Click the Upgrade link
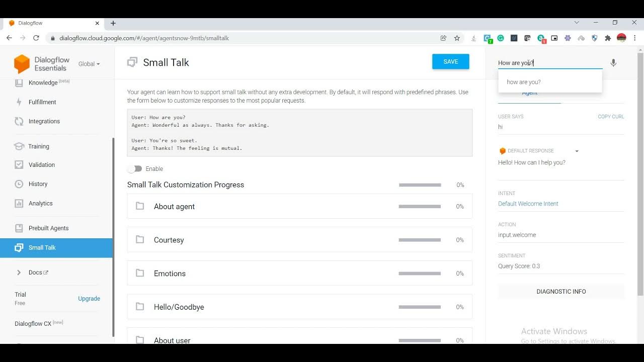 [89, 299]
